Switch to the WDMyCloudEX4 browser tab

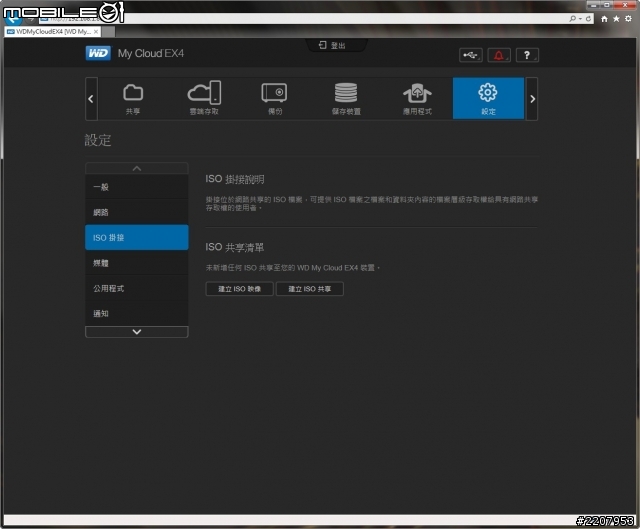[53, 31]
